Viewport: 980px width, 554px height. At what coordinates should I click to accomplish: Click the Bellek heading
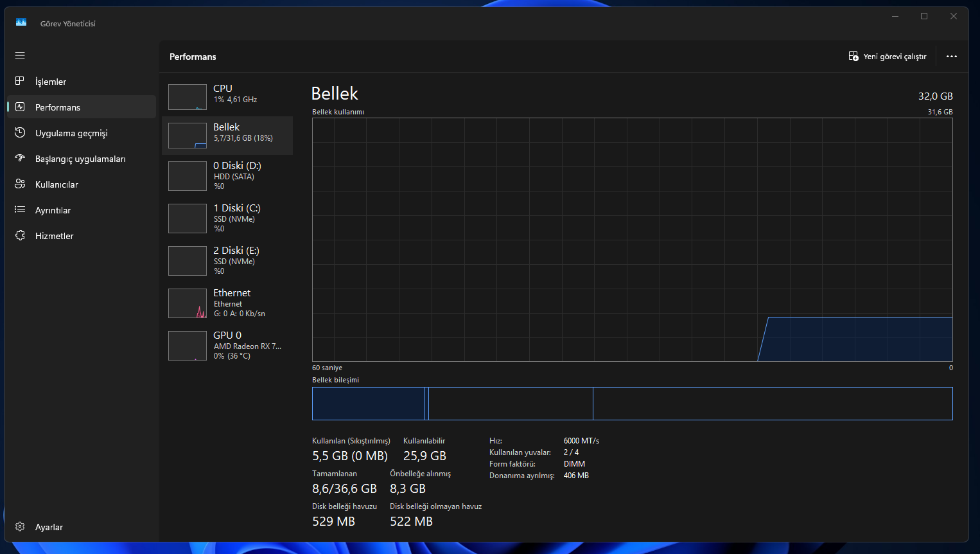(x=335, y=94)
